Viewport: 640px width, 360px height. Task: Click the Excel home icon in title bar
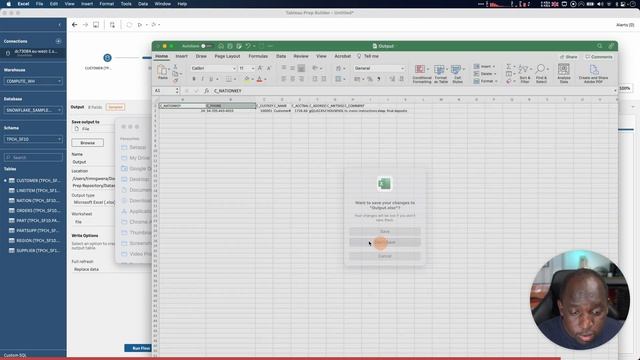pyautogui.click(x=221, y=46)
